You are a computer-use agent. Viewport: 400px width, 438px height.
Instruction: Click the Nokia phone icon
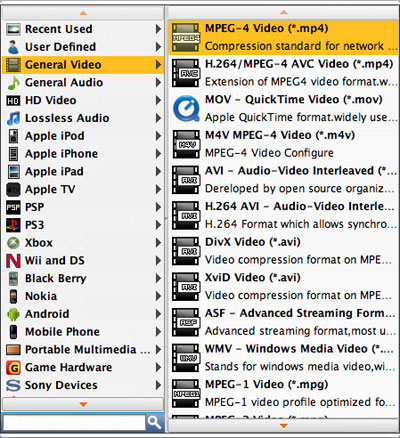[13, 296]
